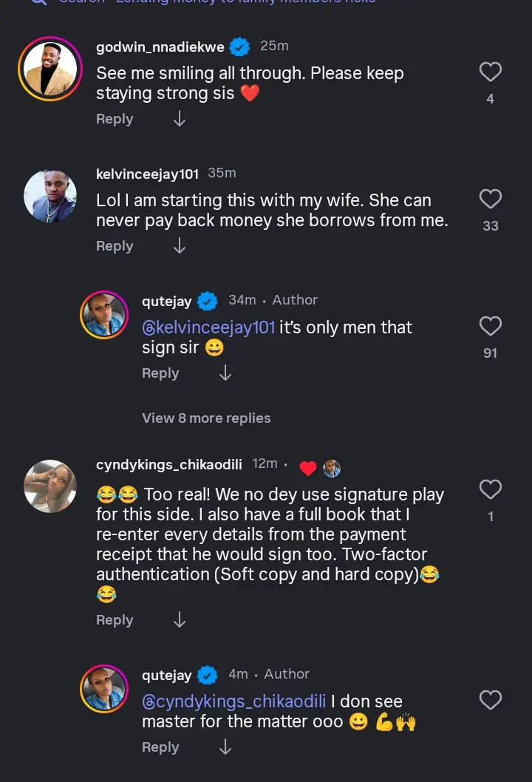
Task: Reply to godwin_nnadiekwe's comment
Action: (x=115, y=119)
